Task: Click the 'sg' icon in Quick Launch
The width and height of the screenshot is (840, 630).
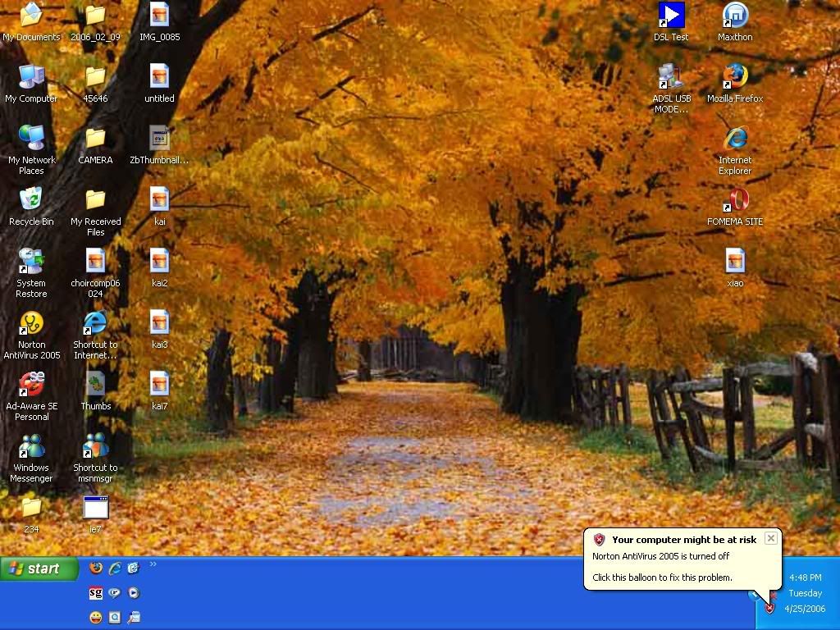Action: click(x=96, y=592)
